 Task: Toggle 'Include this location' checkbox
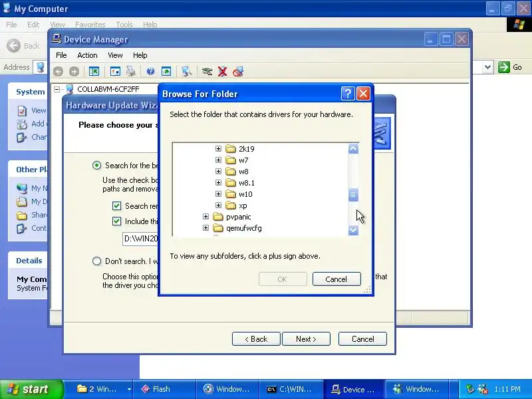(x=116, y=221)
